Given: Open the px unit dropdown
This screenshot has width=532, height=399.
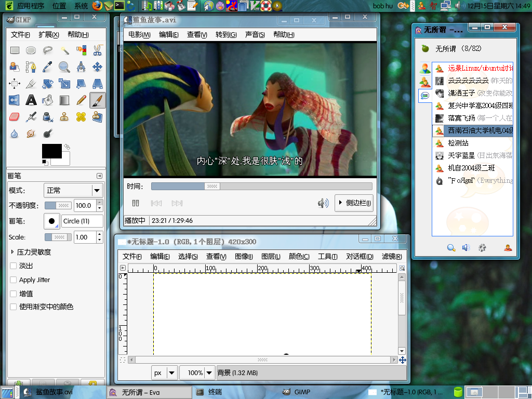Looking at the screenshot, I should pos(165,373).
